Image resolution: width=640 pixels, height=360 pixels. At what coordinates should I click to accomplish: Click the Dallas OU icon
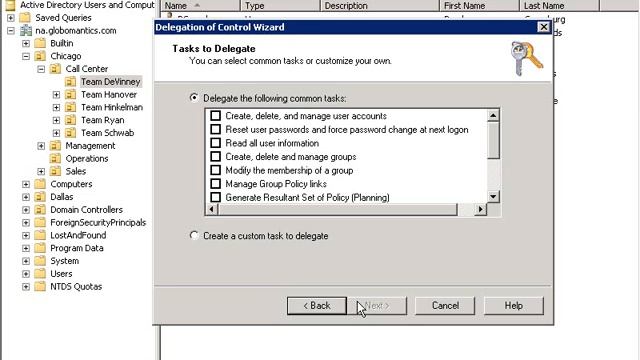(x=40, y=197)
